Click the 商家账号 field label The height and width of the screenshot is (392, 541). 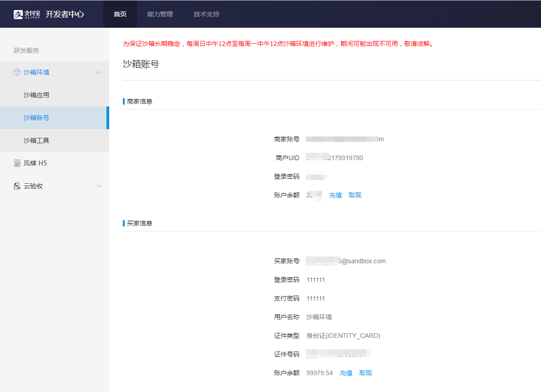pyautogui.click(x=287, y=139)
